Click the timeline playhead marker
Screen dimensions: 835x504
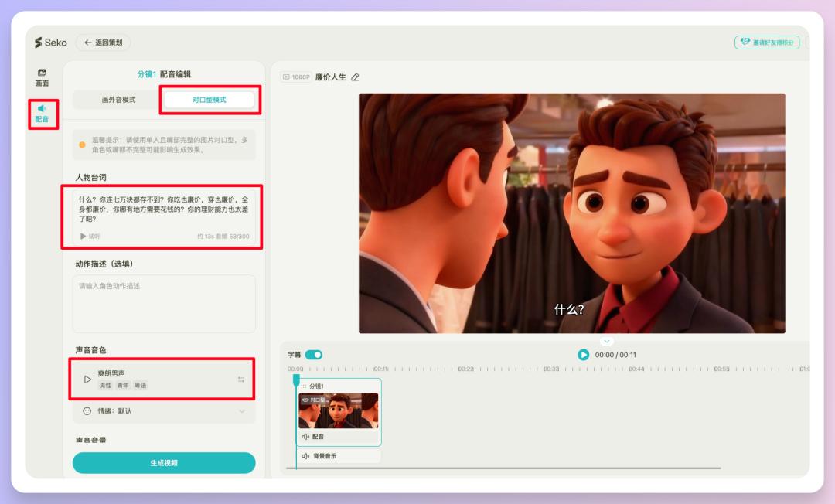[296, 379]
